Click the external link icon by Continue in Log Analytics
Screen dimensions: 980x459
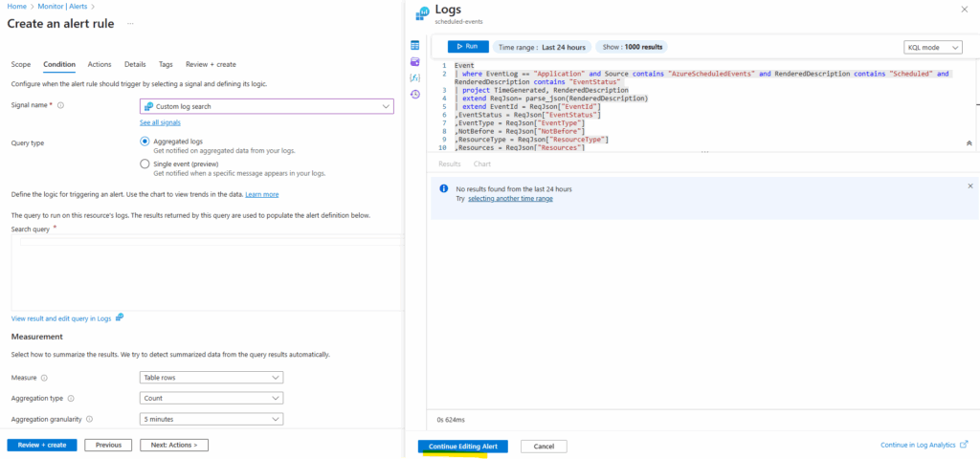pos(963,446)
